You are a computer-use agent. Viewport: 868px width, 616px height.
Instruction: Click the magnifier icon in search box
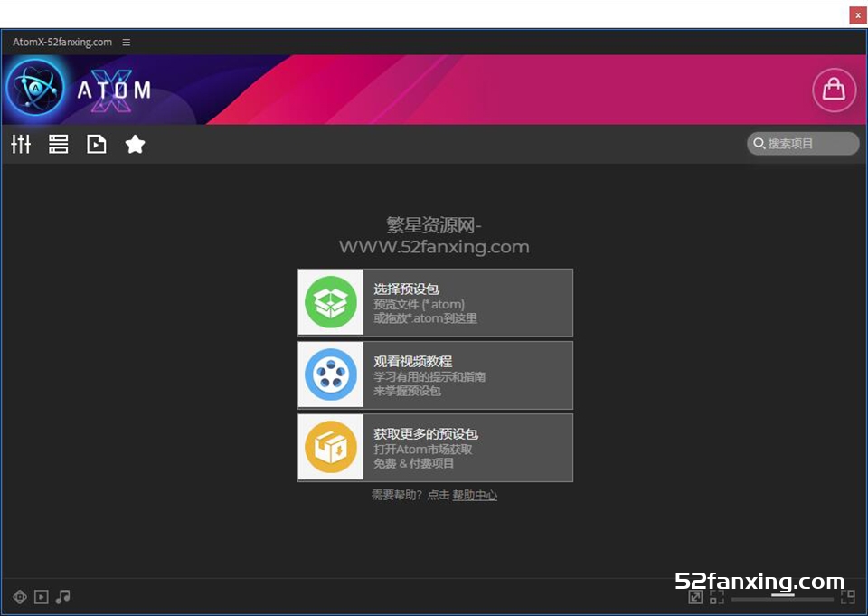(x=759, y=144)
